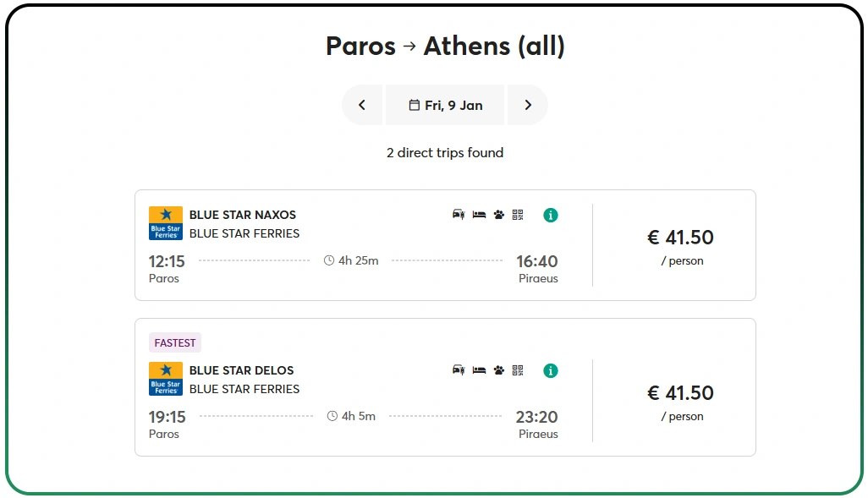
Task: Click the pet paw icon on Blue Star Naxos
Action: pos(499,215)
